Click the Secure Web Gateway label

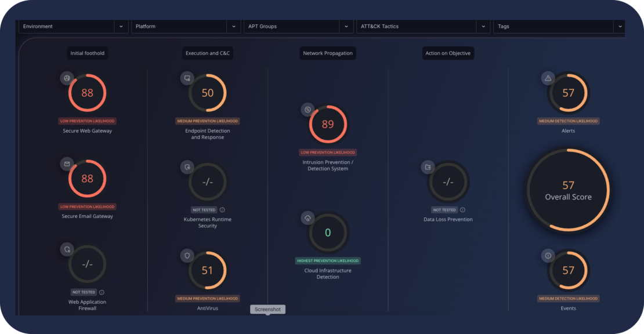[88, 131]
